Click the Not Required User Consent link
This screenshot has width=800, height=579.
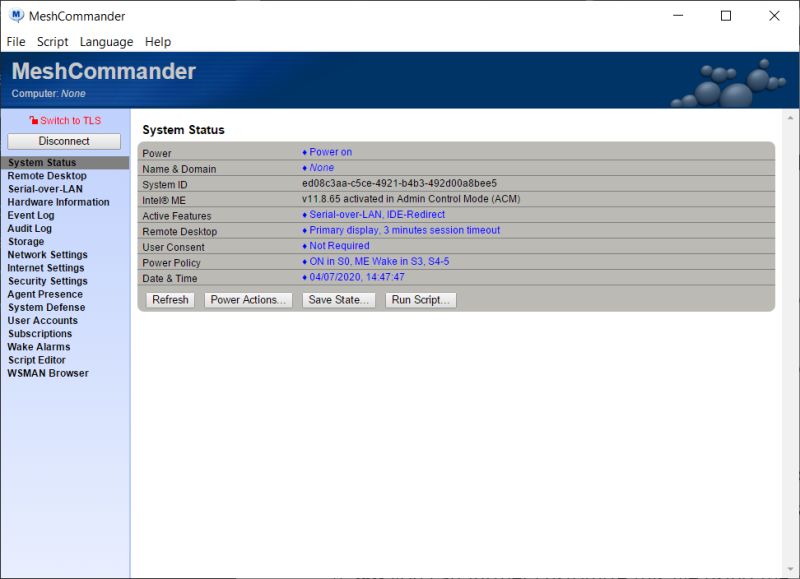(x=340, y=245)
